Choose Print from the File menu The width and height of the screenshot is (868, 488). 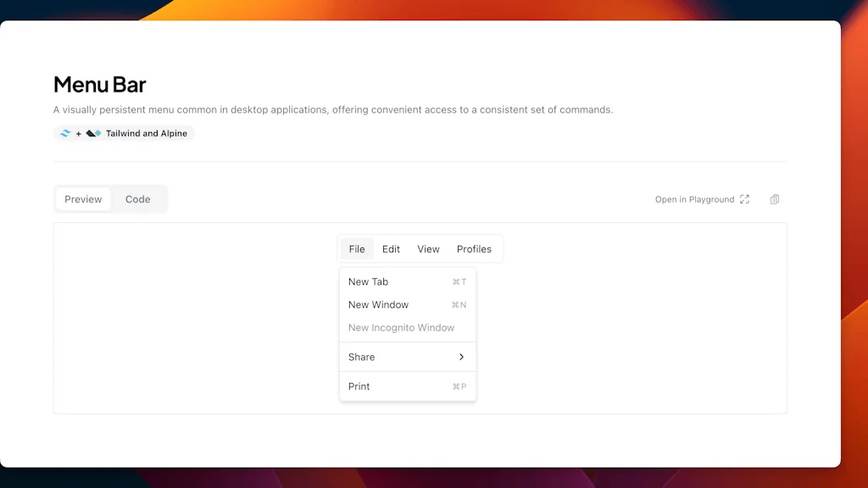pyautogui.click(x=359, y=387)
